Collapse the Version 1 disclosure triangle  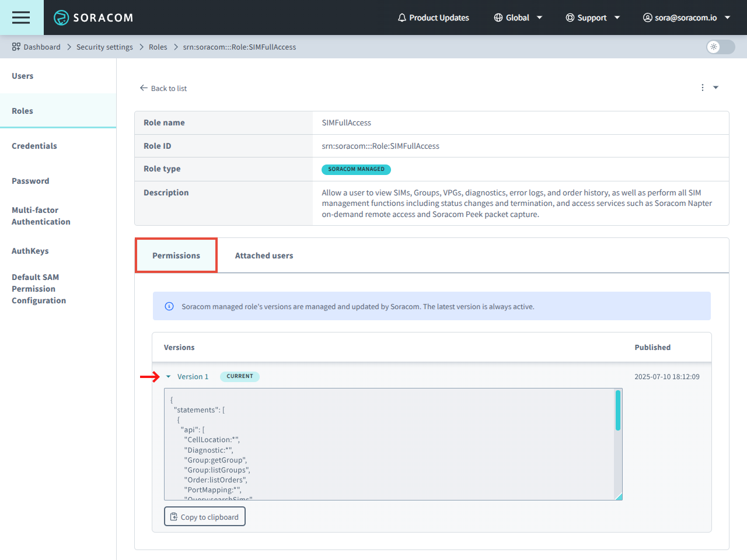[x=169, y=376]
